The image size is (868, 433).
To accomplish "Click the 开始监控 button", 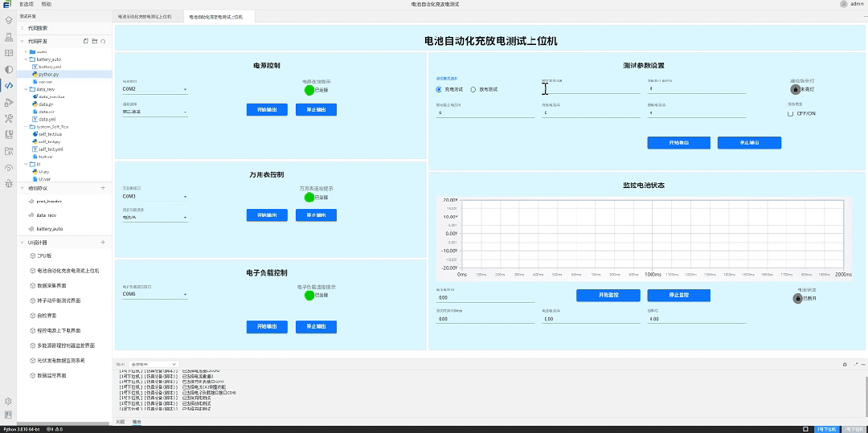I will (x=608, y=296).
